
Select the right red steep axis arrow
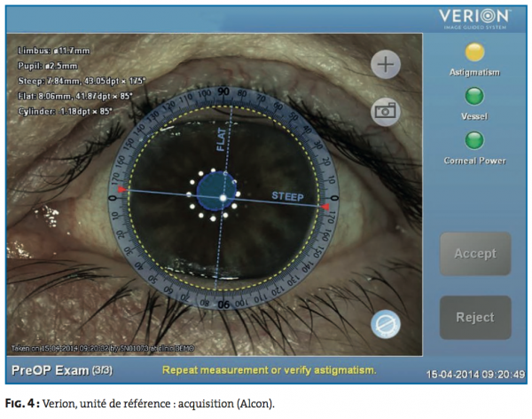[325, 206]
